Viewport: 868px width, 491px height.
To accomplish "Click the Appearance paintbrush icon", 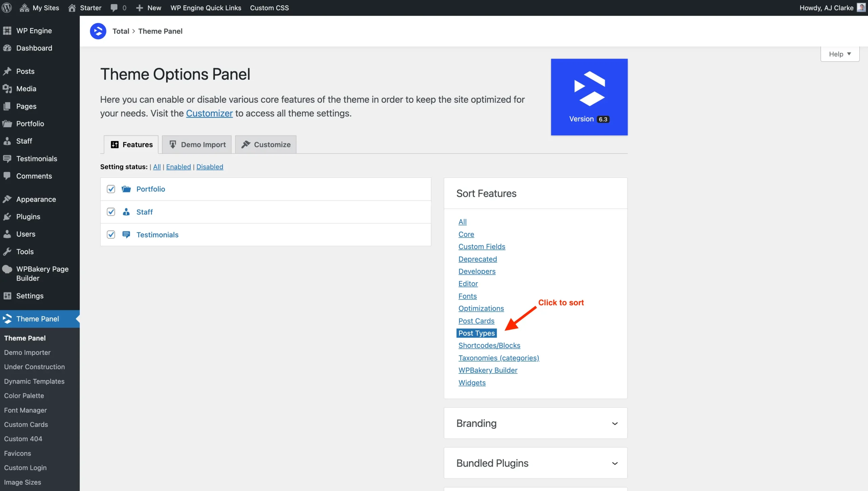I will [7, 199].
